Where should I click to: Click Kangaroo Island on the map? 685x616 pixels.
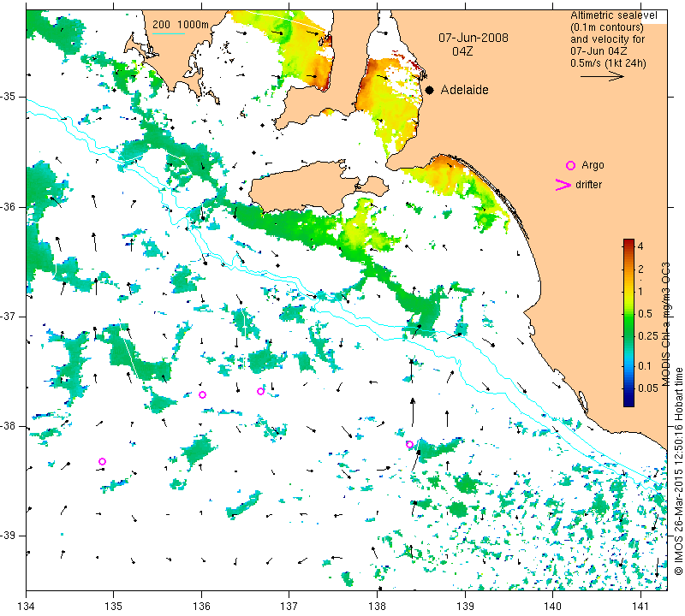[306, 187]
